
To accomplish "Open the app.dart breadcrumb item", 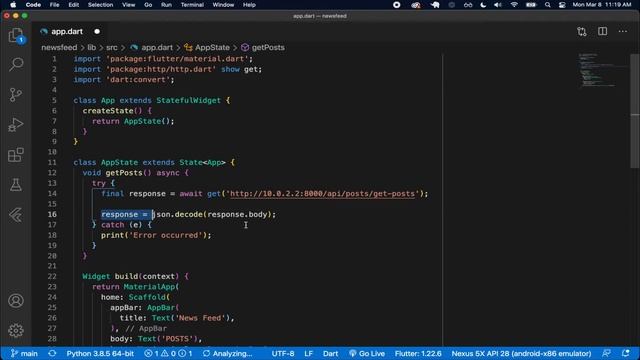I will 152,47.
